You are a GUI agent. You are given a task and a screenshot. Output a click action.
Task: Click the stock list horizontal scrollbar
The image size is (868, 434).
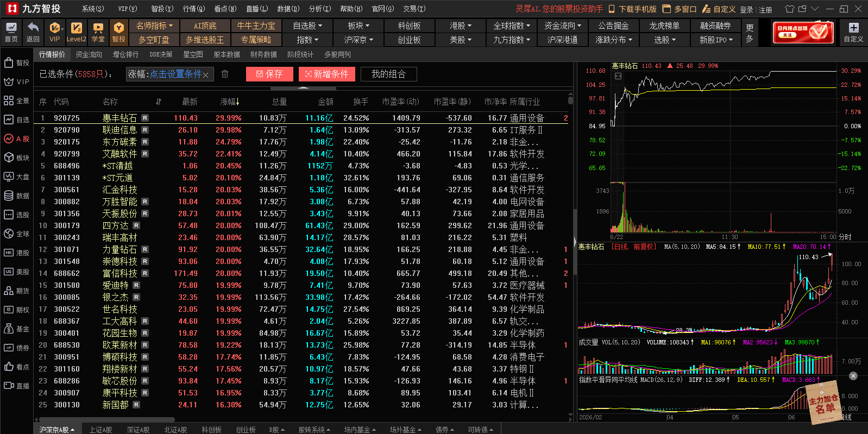[x=106, y=419]
